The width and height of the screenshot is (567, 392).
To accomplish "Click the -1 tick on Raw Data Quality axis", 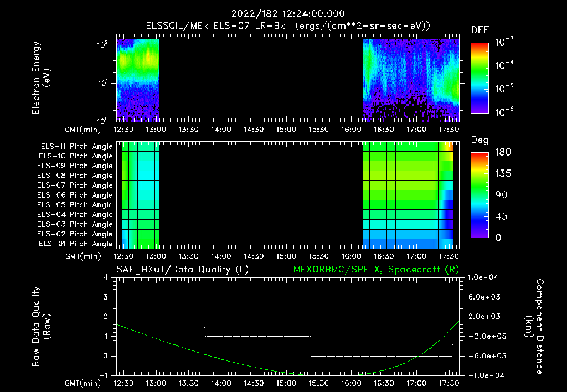I will click(104, 375).
